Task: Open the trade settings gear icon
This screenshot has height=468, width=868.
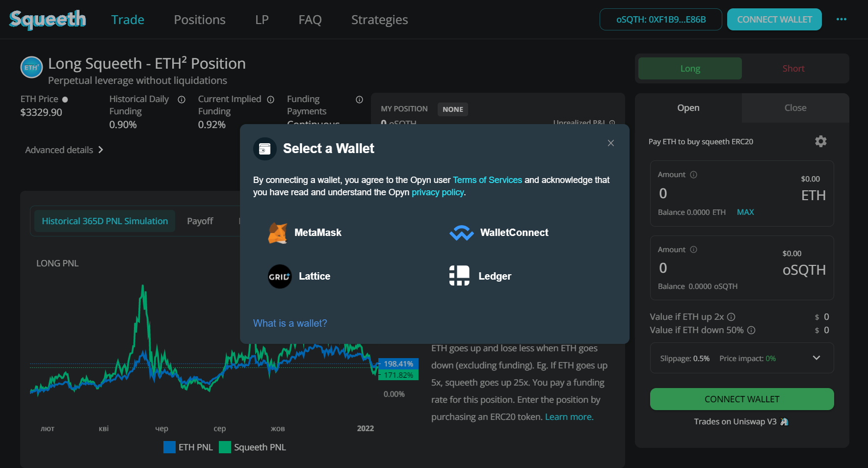Action: [820, 142]
